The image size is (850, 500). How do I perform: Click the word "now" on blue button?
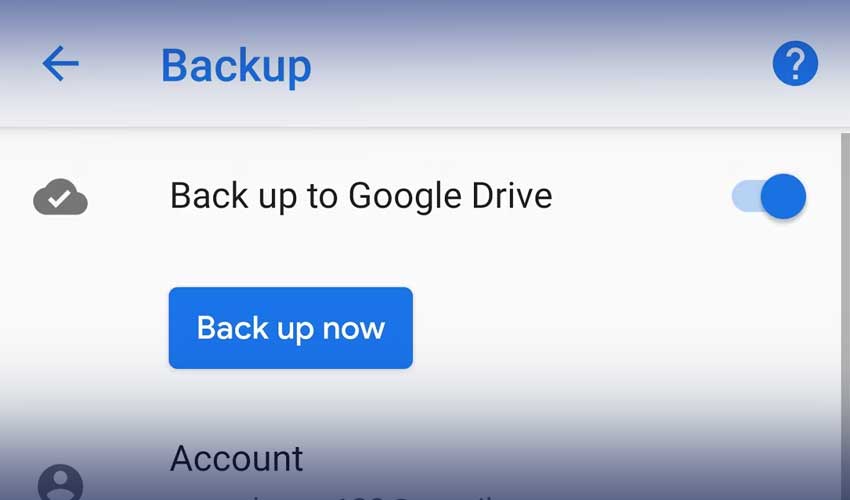point(353,329)
